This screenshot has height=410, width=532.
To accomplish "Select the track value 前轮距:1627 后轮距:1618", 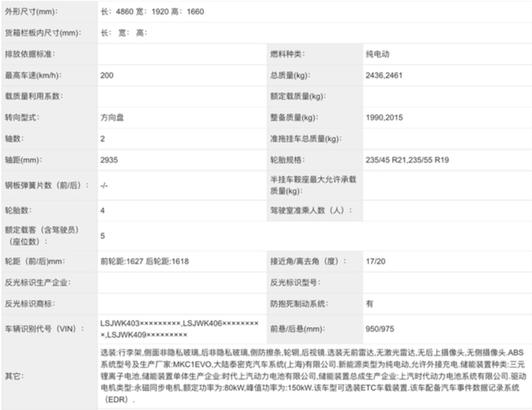I will click(x=144, y=261).
